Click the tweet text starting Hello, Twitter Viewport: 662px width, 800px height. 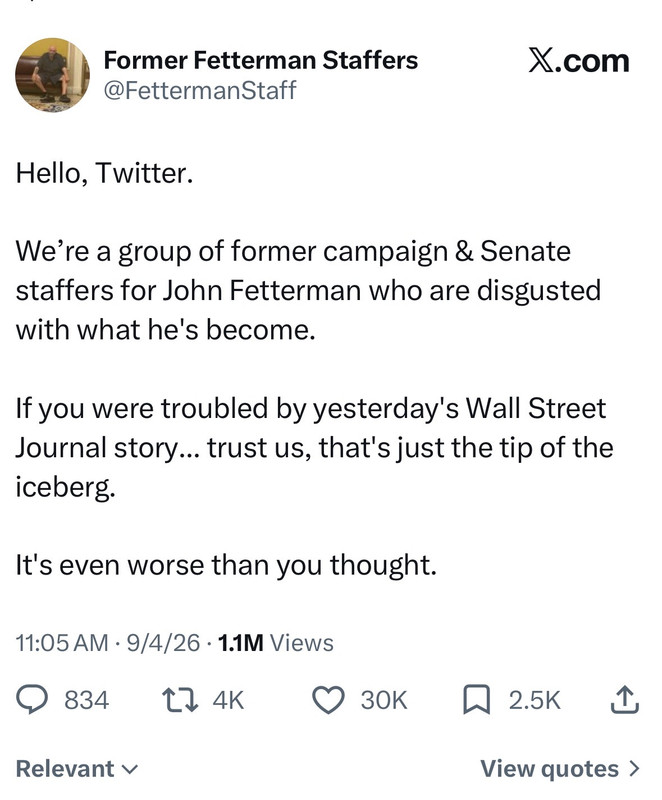tap(314, 369)
